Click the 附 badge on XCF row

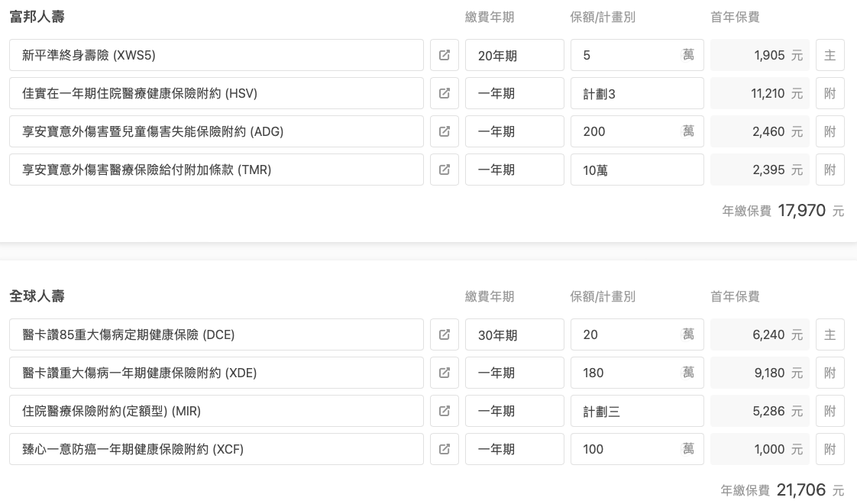pos(830,449)
